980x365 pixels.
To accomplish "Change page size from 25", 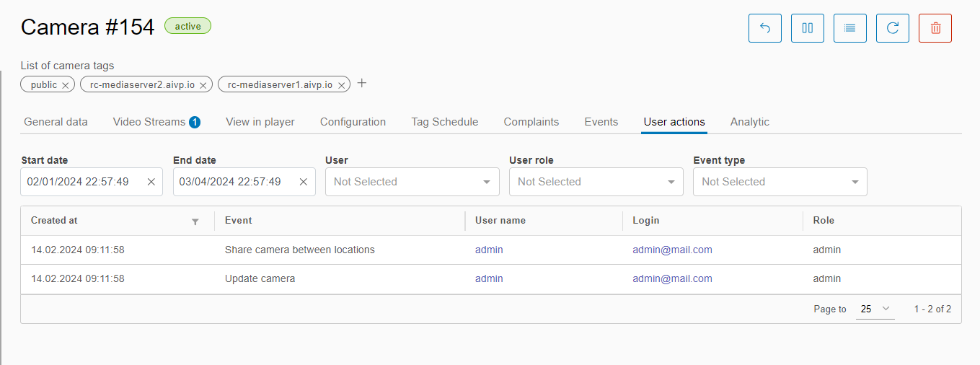I will click(875, 309).
